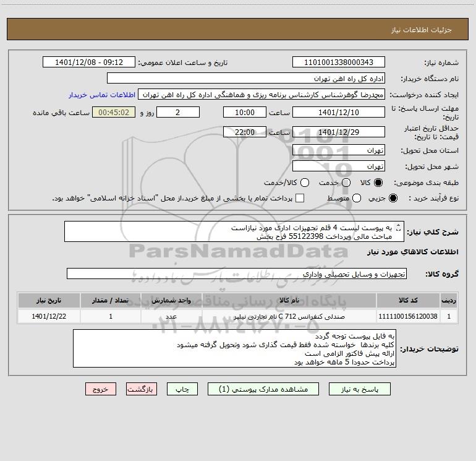Click the need date cell 1401/12/22
This screenshot has height=461, width=476.
49,316
